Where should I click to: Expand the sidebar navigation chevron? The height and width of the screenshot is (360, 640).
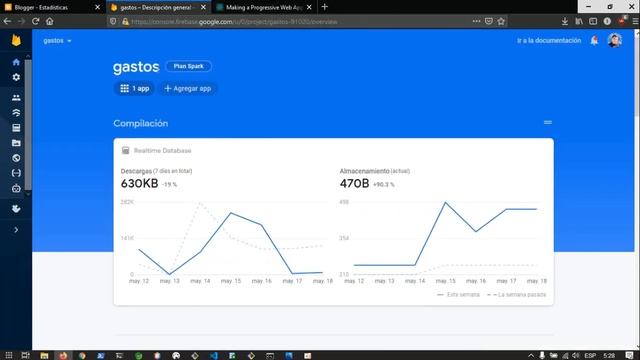click(16, 230)
